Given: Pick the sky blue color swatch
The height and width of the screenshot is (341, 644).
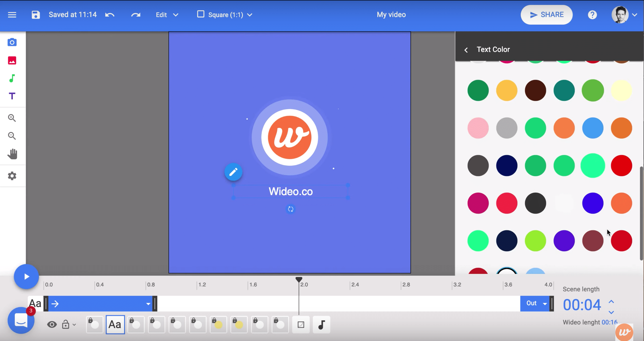Looking at the screenshot, I should (593, 128).
